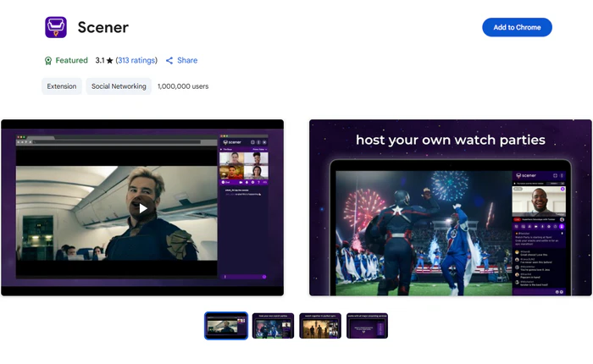Image resolution: width=593 pixels, height=364 pixels.
Task: Click the Featured label text
Action: click(71, 61)
